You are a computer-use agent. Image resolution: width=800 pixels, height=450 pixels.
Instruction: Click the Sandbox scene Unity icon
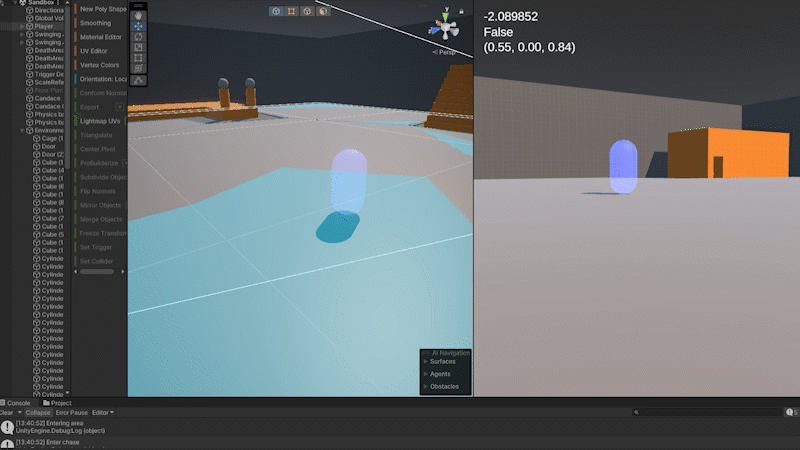[x=22, y=3]
